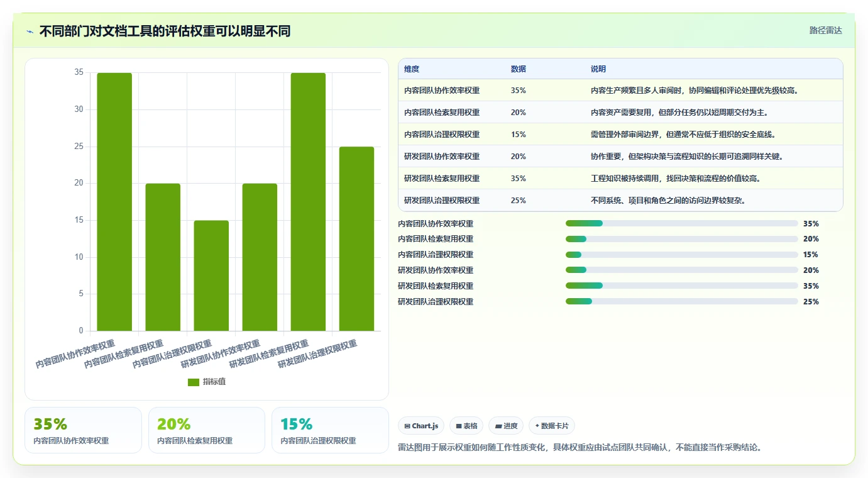Image resolution: width=868 pixels, height=478 pixels.
Task: Click the description starting 内容生产频繁且多人审阅时
Action: click(x=695, y=91)
